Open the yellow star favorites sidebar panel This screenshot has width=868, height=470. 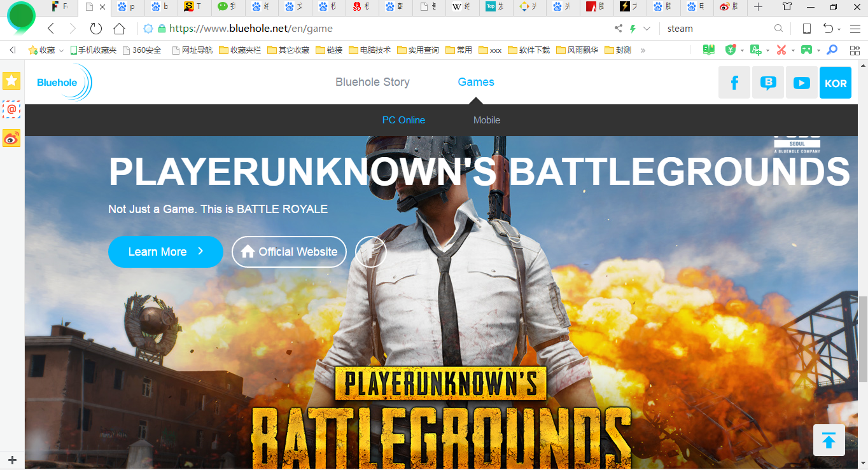(x=11, y=81)
